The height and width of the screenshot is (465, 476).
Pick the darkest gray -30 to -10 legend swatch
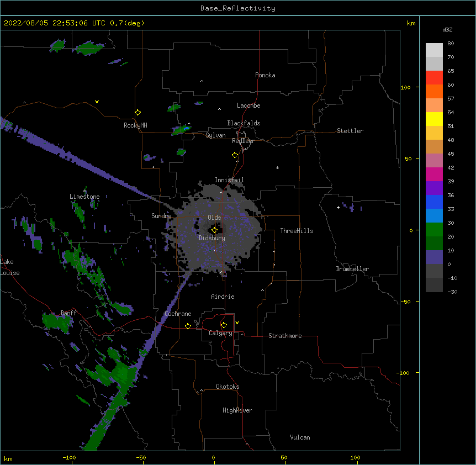[434, 285]
